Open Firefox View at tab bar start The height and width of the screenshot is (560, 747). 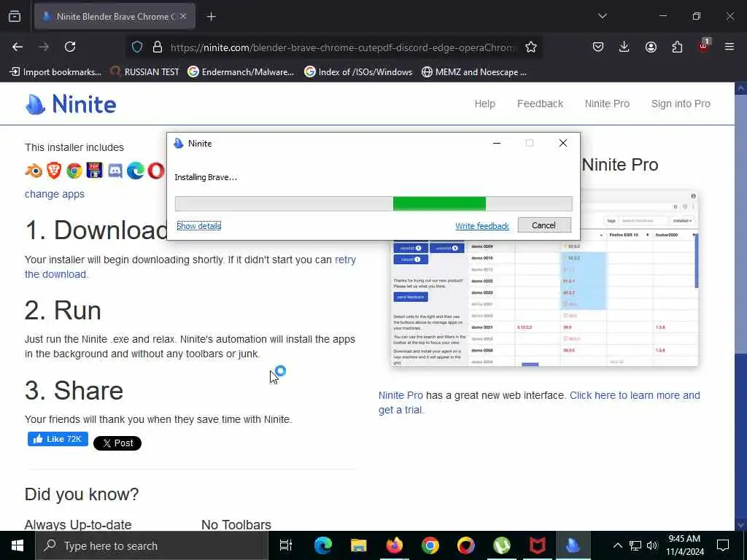tap(15, 16)
